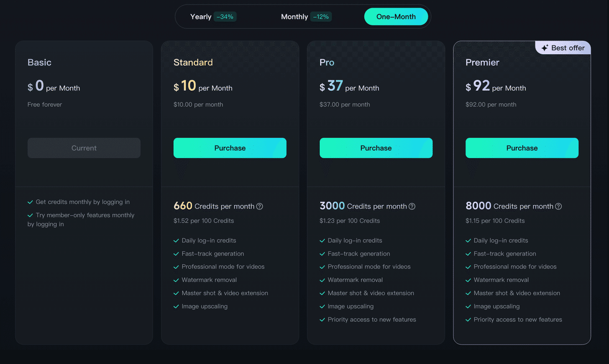
Task: Click the help icon beside 3000 Credits
Action: [x=412, y=206]
